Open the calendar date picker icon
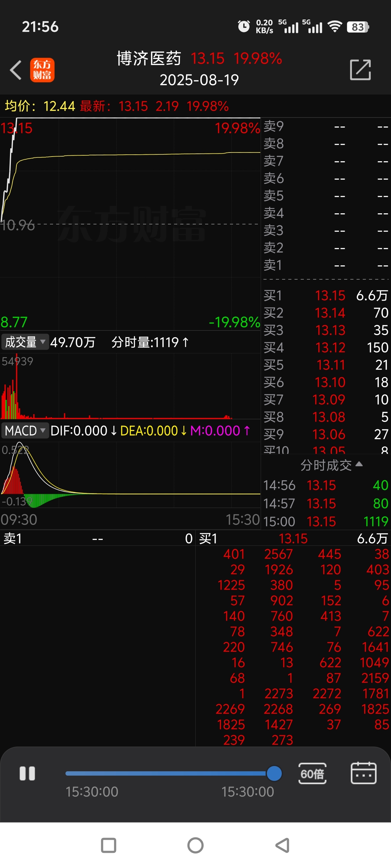Image resolution: width=391 pixels, height=868 pixels. (364, 773)
